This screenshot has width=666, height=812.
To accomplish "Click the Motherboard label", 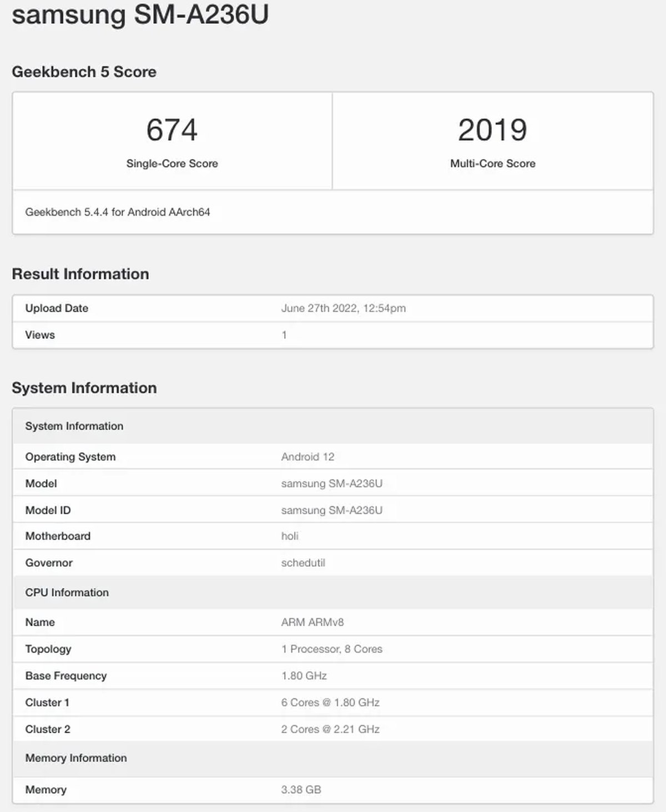I will pyautogui.click(x=58, y=536).
